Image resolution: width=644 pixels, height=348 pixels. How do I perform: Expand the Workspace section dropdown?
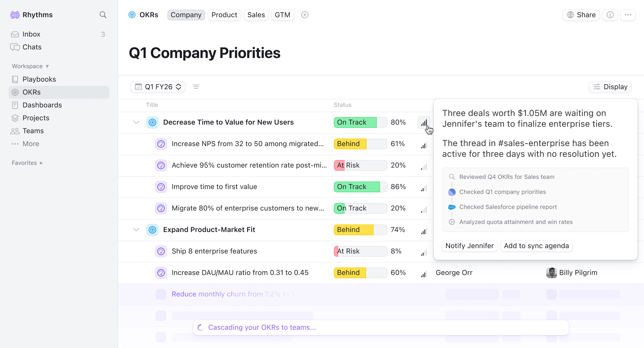(x=30, y=66)
